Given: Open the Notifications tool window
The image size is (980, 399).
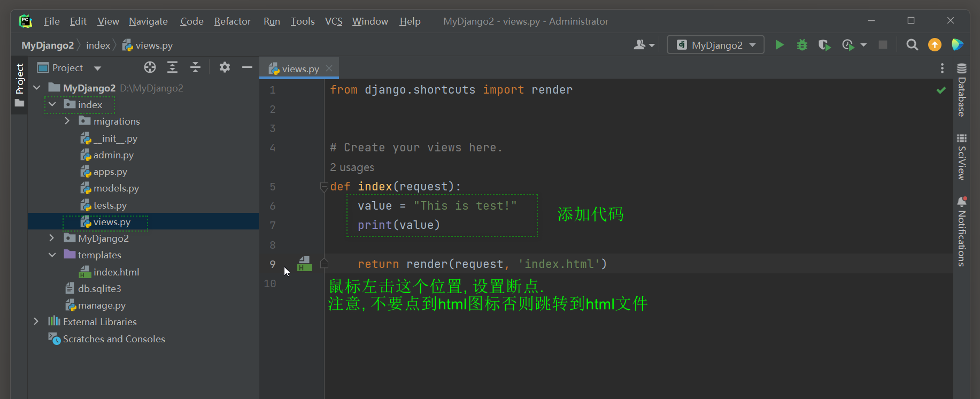Looking at the screenshot, I should tap(961, 232).
